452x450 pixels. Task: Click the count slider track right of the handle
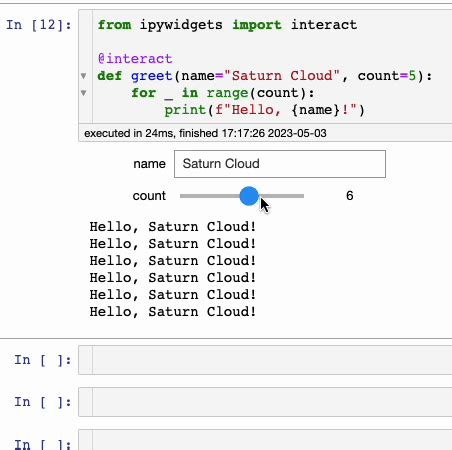point(282,196)
